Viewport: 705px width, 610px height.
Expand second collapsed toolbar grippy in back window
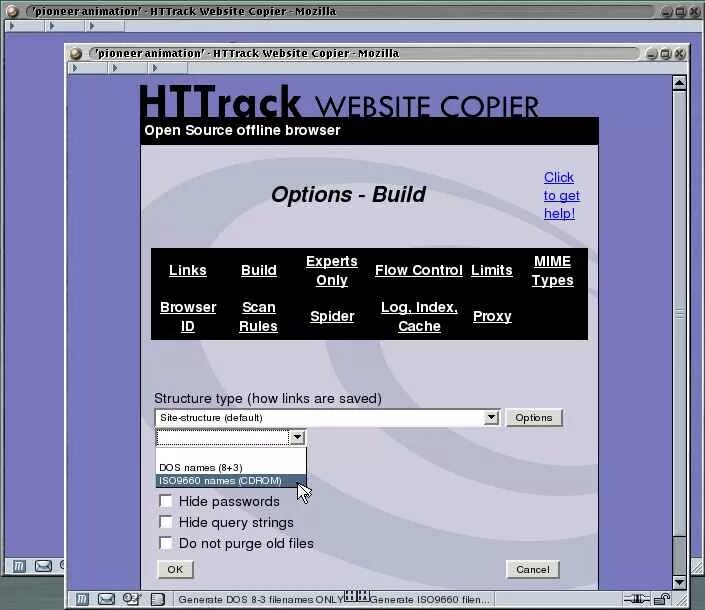tap(52, 26)
